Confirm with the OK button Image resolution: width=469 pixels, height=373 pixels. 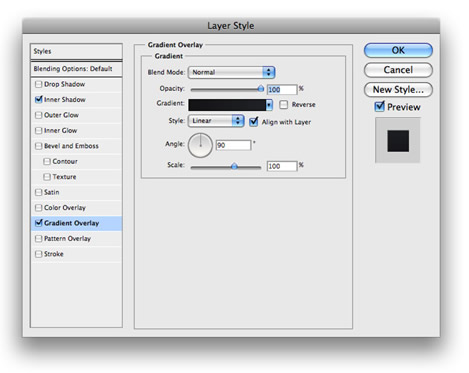pyautogui.click(x=398, y=50)
